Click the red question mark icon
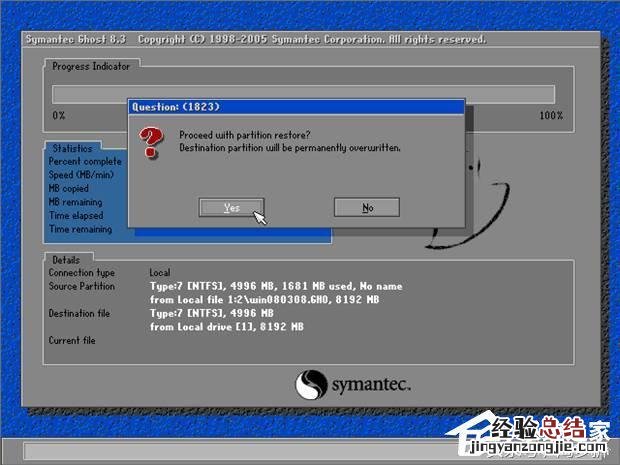This screenshot has width=620, height=465. pyautogui.click(x=152, y=142)
